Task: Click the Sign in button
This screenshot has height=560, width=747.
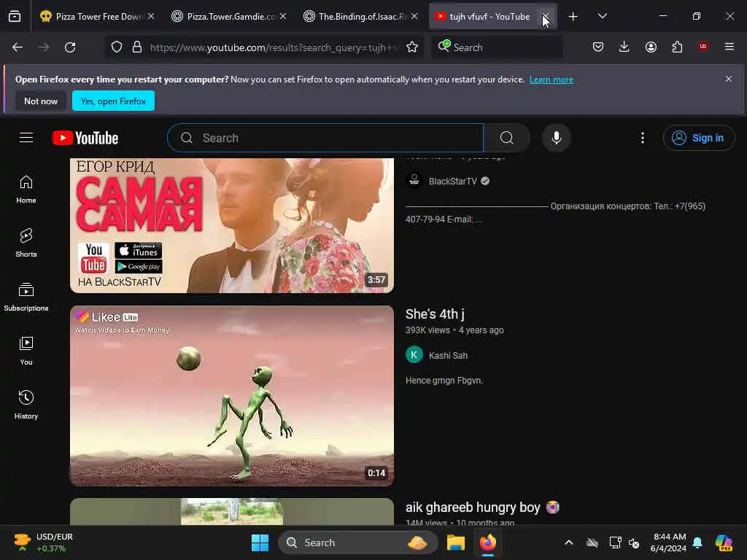Action: click(x=698, y=138)
